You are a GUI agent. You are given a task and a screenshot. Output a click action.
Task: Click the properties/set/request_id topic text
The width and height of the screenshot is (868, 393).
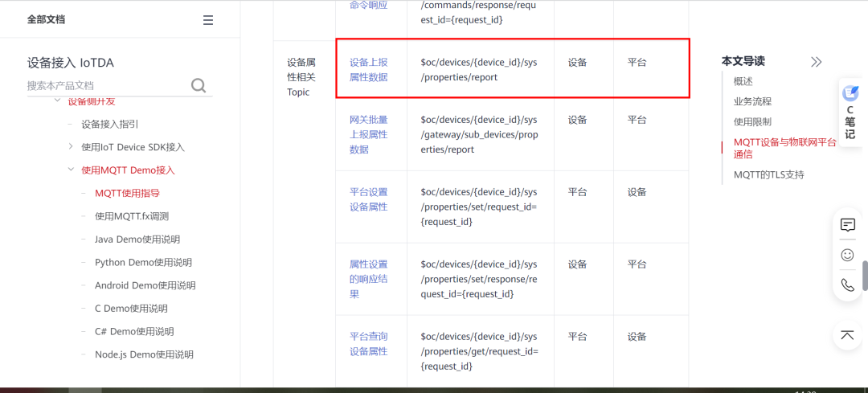point(479,207)
